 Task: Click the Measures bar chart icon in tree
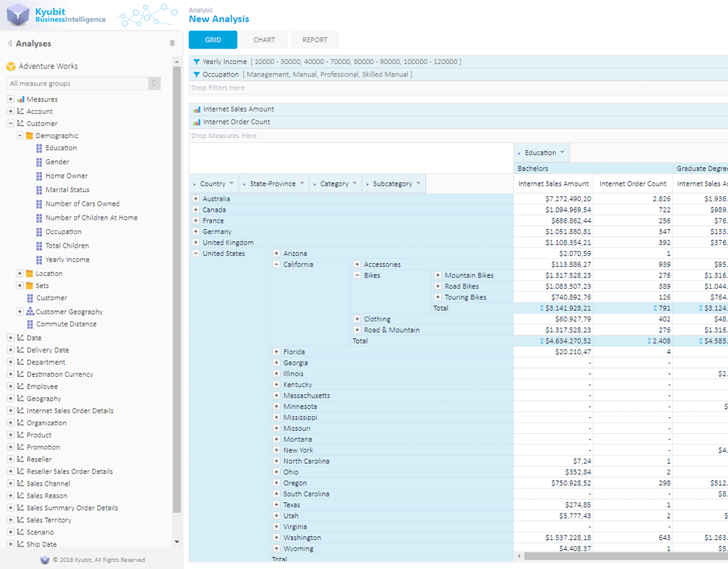pos(21,100)
